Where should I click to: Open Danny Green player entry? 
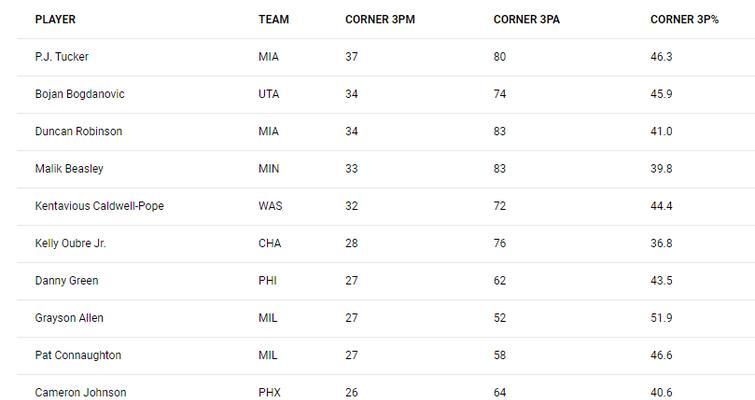pos(66,281)
